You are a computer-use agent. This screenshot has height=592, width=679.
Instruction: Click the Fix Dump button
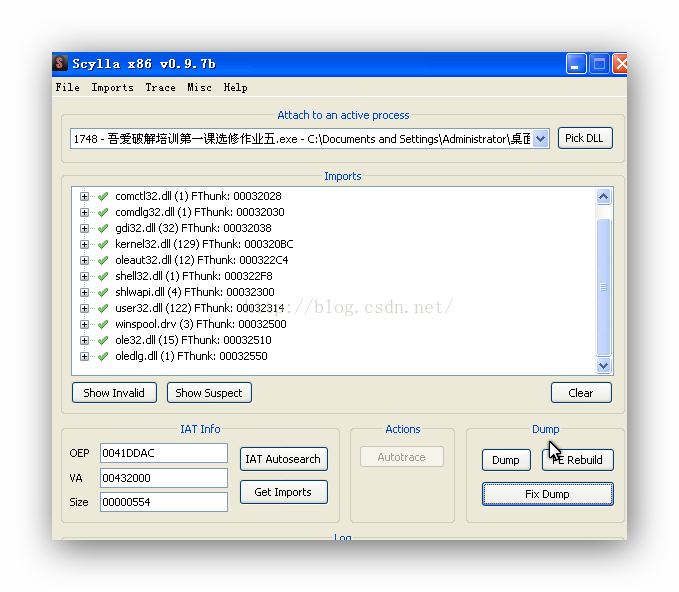click(548, 494)
